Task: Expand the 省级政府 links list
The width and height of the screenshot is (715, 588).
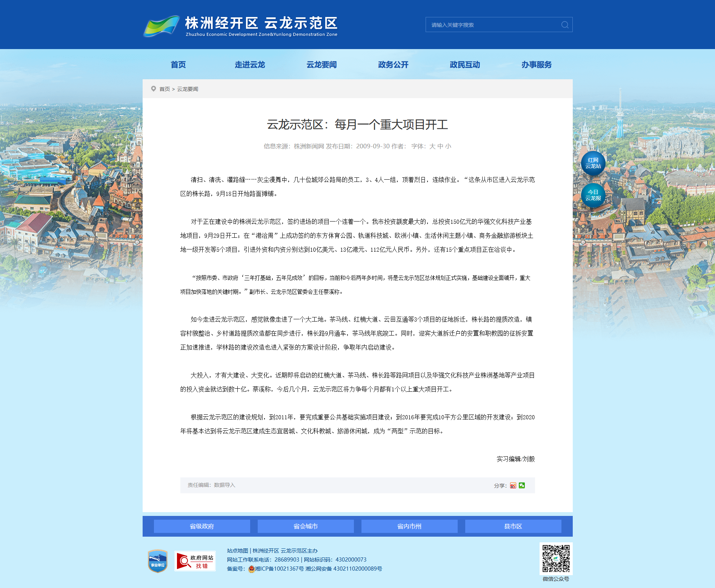Action: pyautogui.click(x=202, y=526)
